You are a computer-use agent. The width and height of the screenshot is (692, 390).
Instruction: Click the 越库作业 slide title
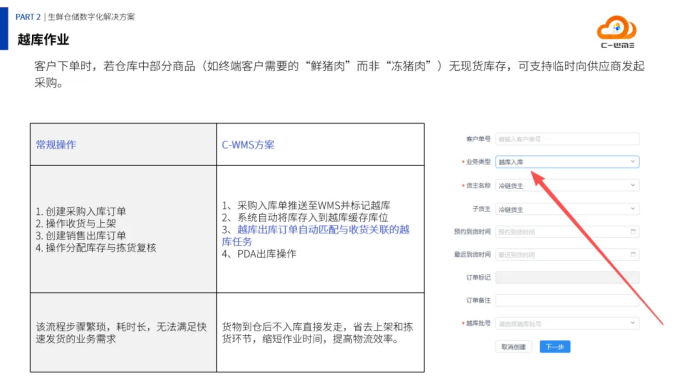coord(43,40)
